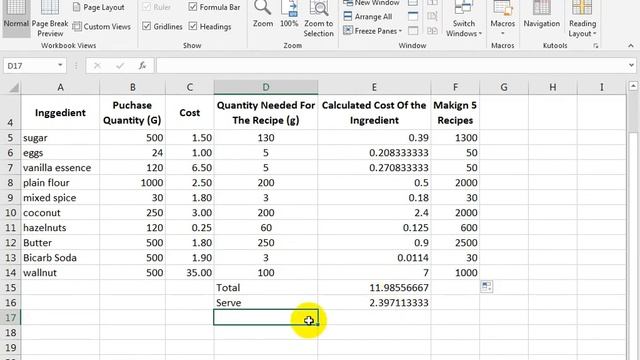
Task: Switch to Page Layout view
Action: pos(98,7)
